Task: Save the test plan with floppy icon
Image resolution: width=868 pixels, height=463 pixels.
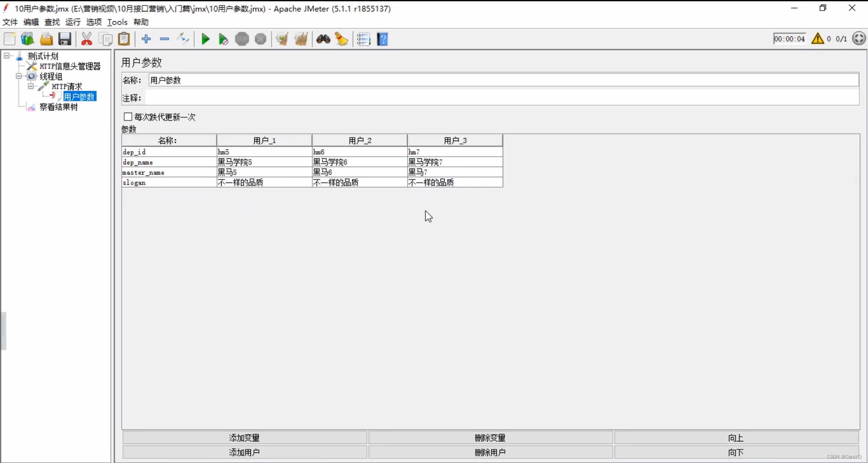Action: point(64,39)
